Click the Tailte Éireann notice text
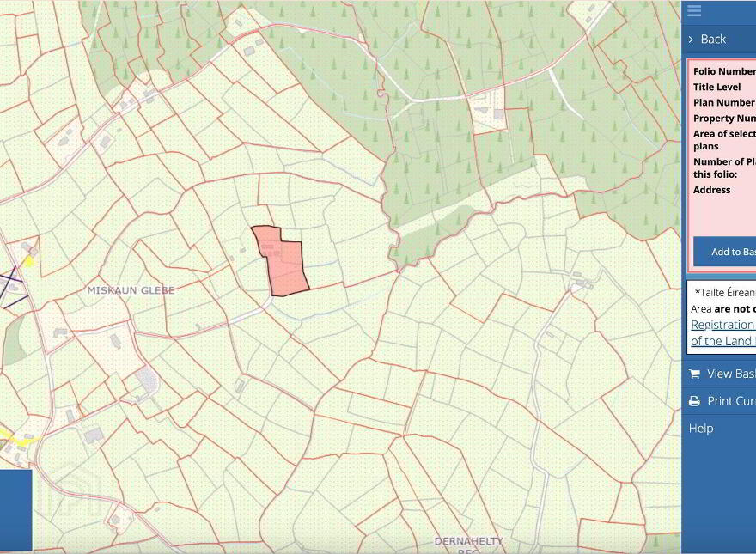Image resolution: width=756 pixels, height=554 pixels. pos(725,292)
